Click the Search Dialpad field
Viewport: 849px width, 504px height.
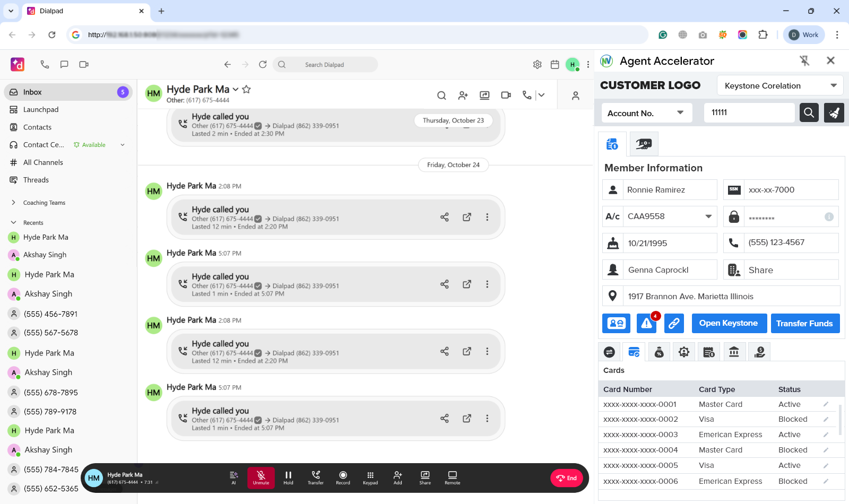pyautogui.click(x=325, y=65)
